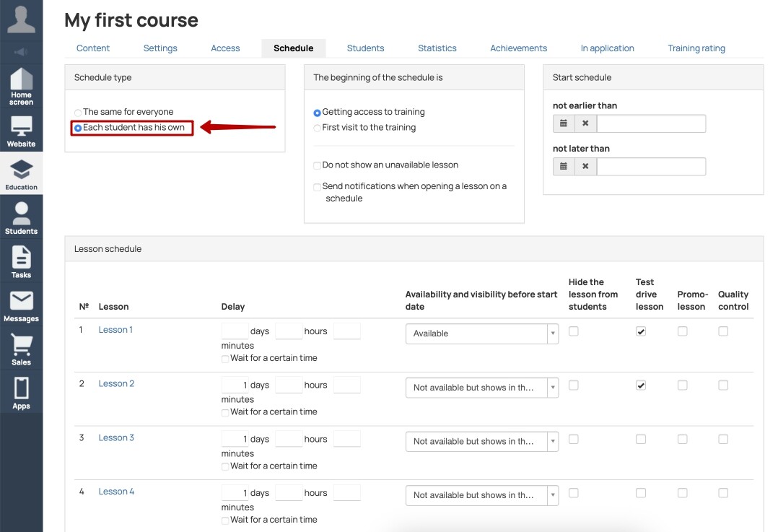The image size is (778, 532).
Task: Open the 'In application' tab
Action: click(608, 48)
